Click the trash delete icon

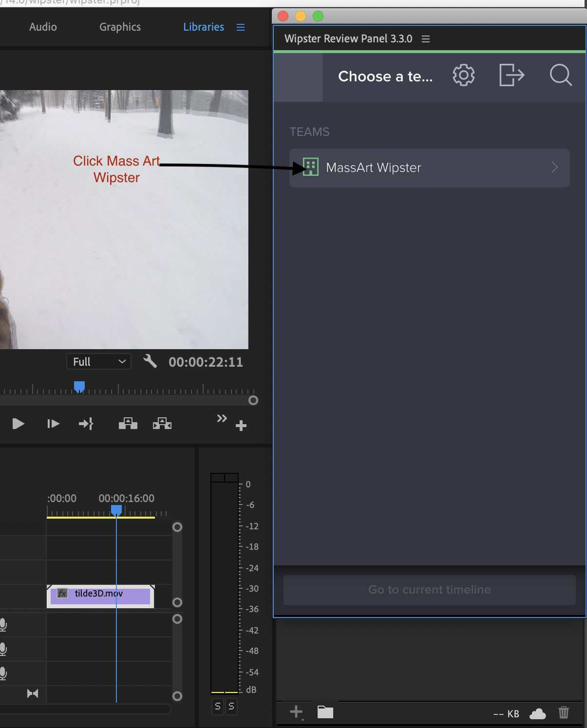click(564, 712)
